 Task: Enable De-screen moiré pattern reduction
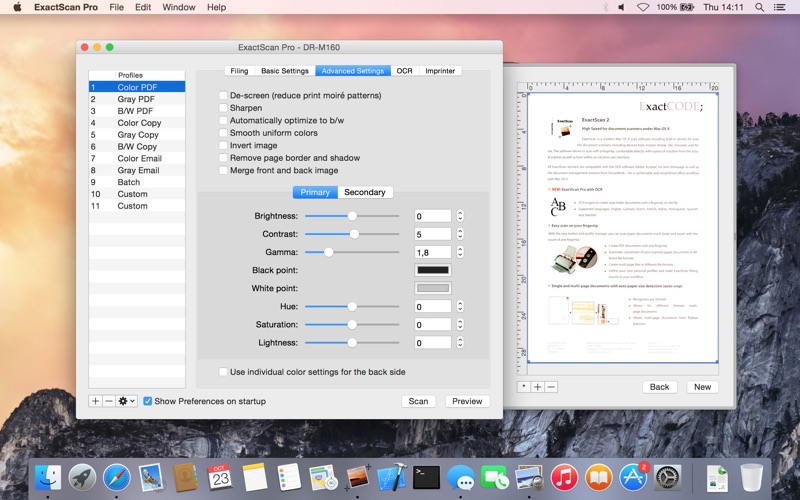click(x=223, y=95)
